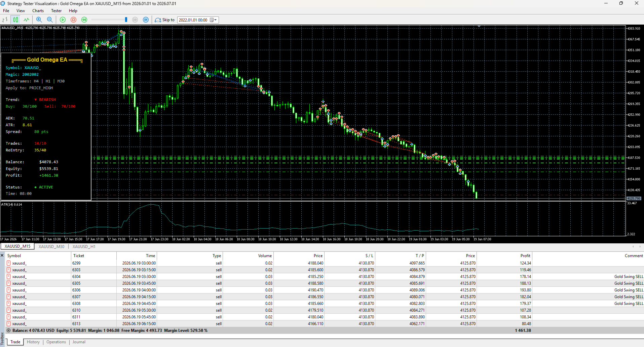The image size is (644, 347).
Task: Switch chart to candlestick mode
Action: point(15,20)
